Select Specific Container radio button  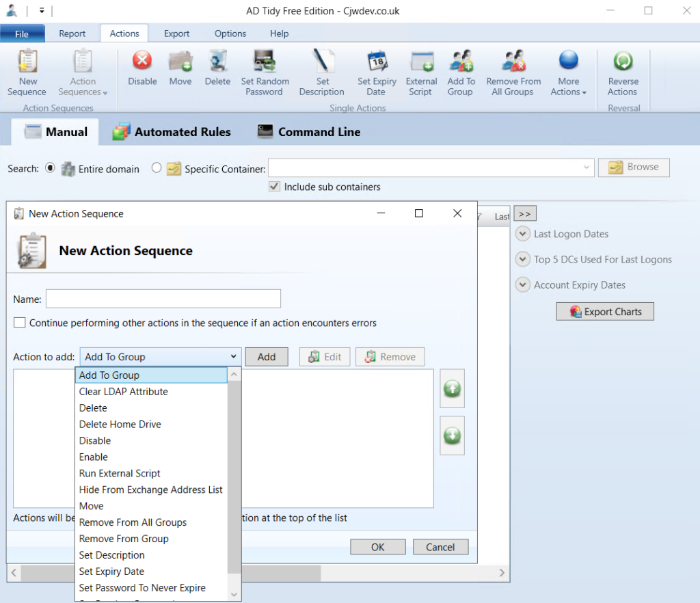pos(157,167)
